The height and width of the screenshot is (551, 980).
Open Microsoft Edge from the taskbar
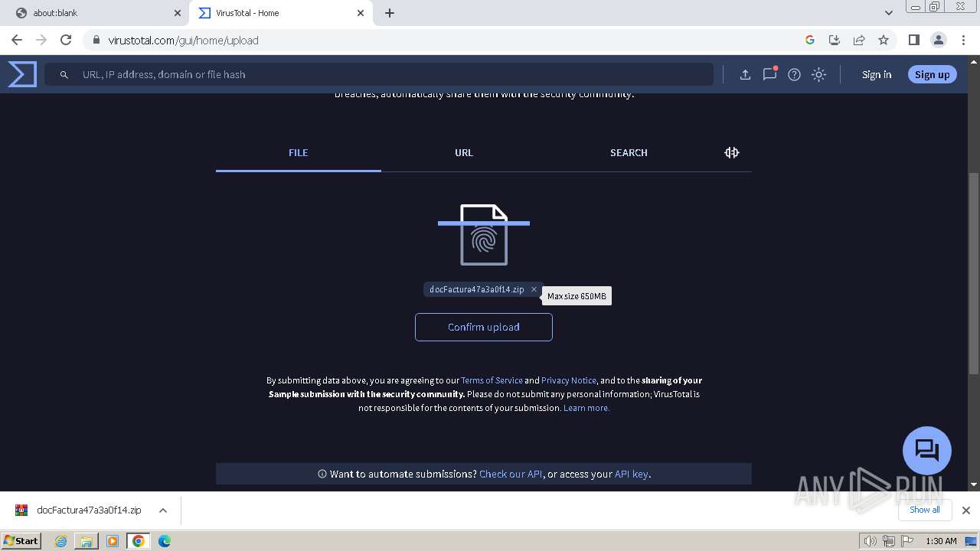[165, 541]
